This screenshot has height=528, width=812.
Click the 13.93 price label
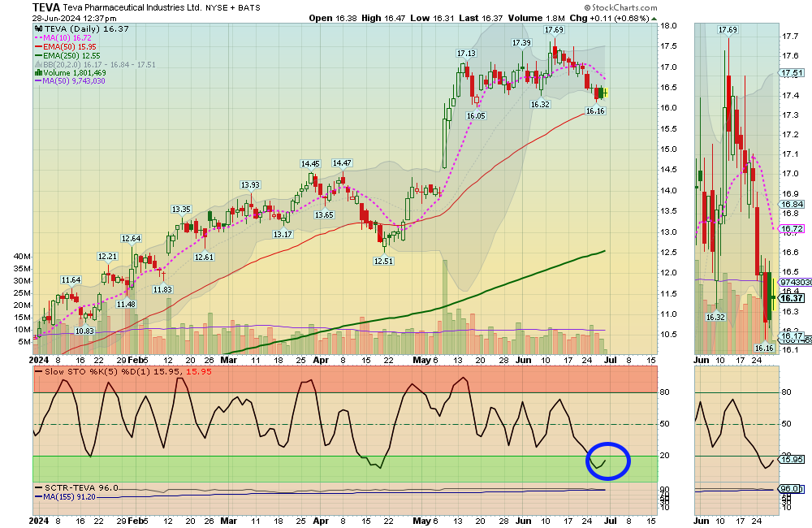click(x=250, y=184)
